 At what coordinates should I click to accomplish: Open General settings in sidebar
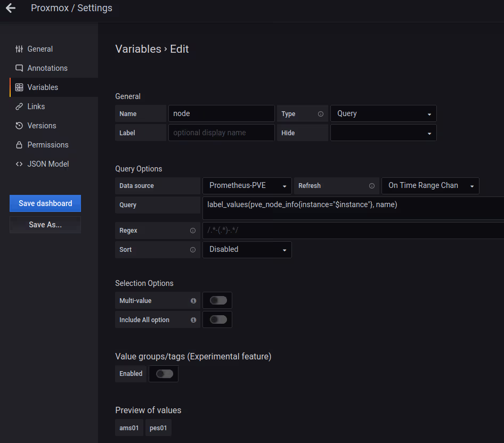click(x=40, y=49)
